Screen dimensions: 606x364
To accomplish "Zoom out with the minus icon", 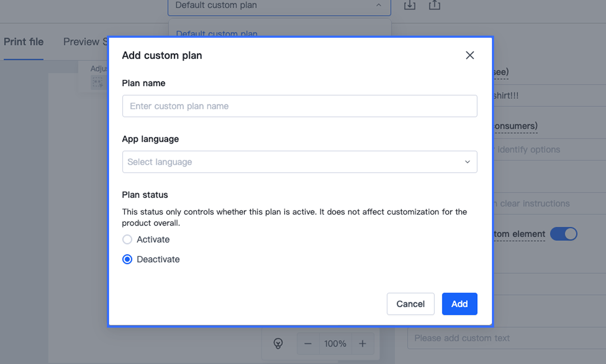I will coord(308,344).
